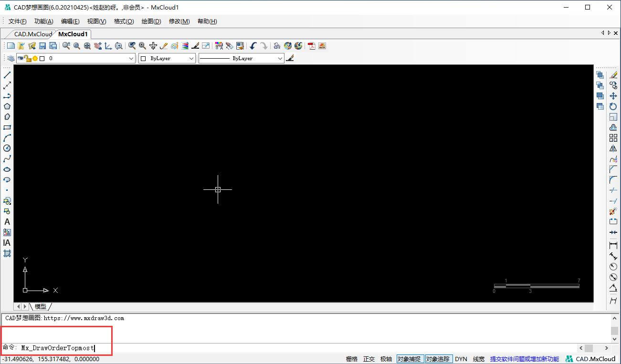
Task: Open the layer selection dropdown
Action: pyautogui.click(x=131, y=58)
